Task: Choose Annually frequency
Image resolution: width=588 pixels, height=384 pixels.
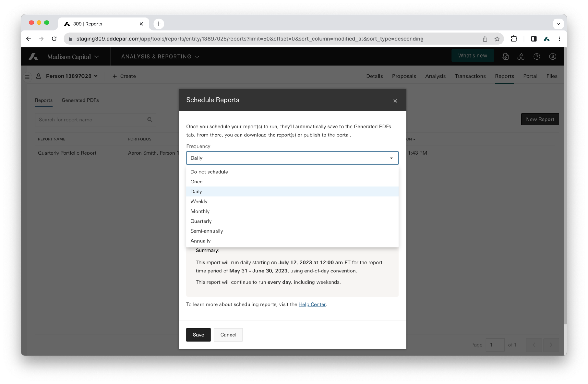Action: click(292, 241)
